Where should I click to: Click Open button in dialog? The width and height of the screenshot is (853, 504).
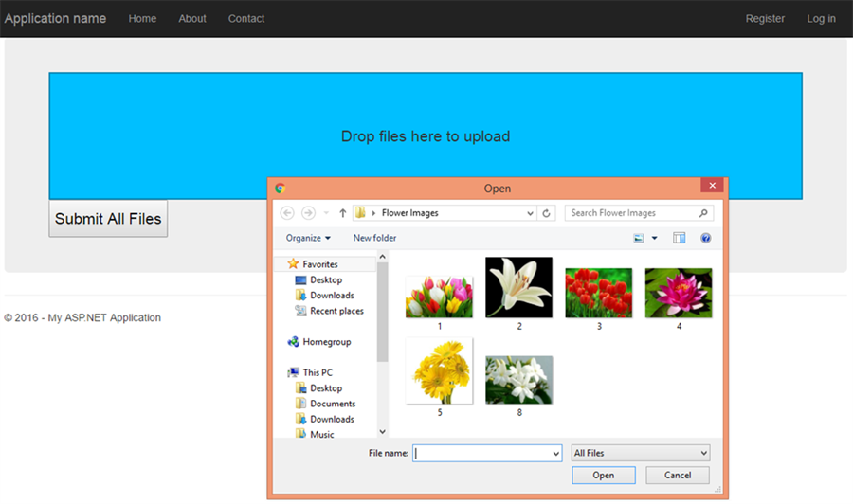pyautogui.click(x=604, y=476)
